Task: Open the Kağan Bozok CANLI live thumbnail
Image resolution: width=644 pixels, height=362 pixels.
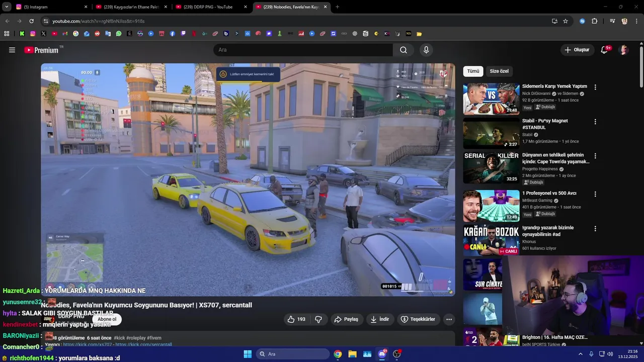Action: (x=491, y=240)
